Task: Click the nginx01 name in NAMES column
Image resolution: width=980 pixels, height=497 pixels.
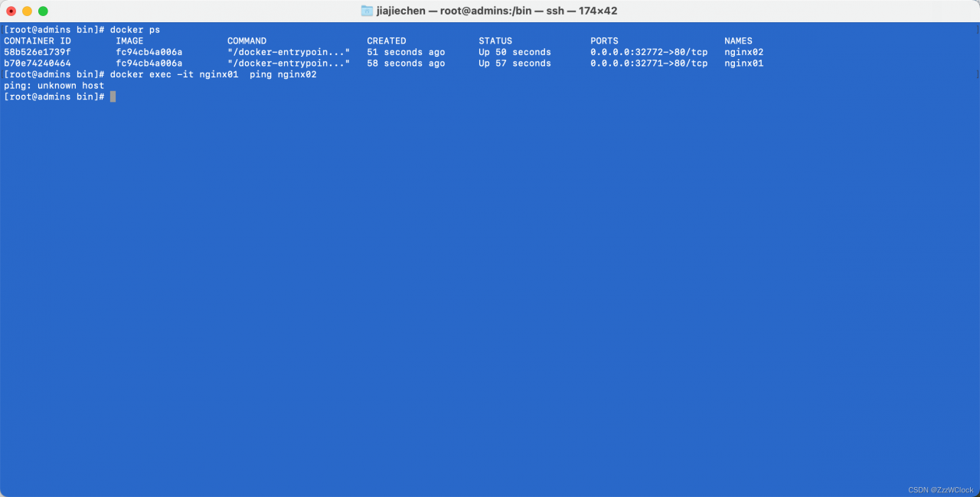Action: [x=744, y=64]
